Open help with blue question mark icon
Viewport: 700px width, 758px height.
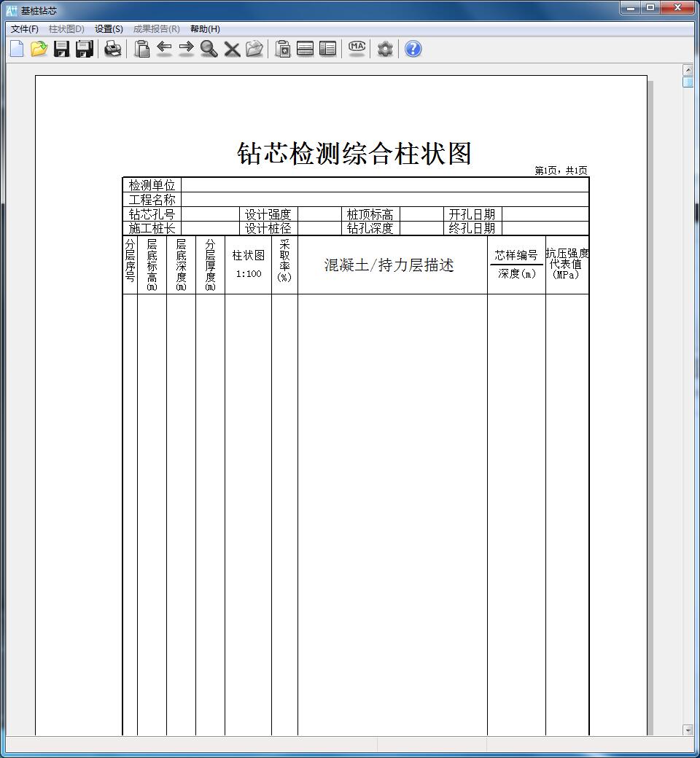(x=413, y=49)
